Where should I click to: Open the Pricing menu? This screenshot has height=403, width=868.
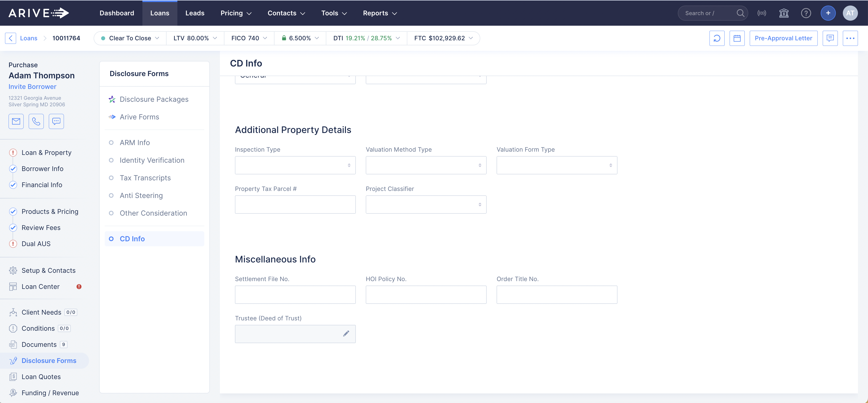pyautogui.click(x=235, y=13)
